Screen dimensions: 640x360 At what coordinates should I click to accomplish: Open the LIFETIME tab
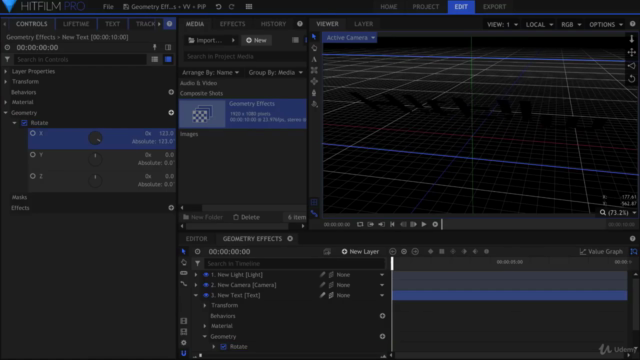pos(76,24)
